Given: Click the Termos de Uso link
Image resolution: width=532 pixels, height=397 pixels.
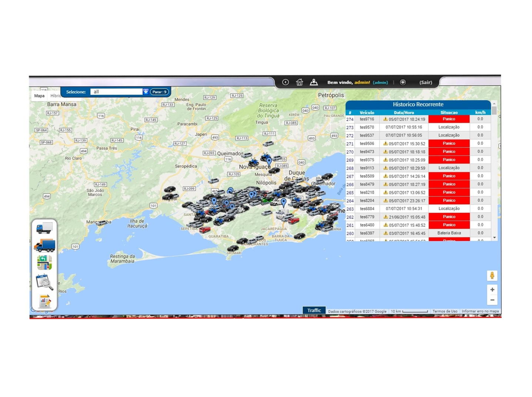Looking at the screenshot, I should tap(445, 311).
